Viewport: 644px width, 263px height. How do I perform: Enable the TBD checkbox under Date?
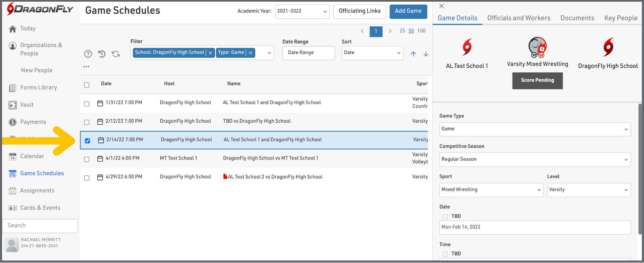click(445, 217)
